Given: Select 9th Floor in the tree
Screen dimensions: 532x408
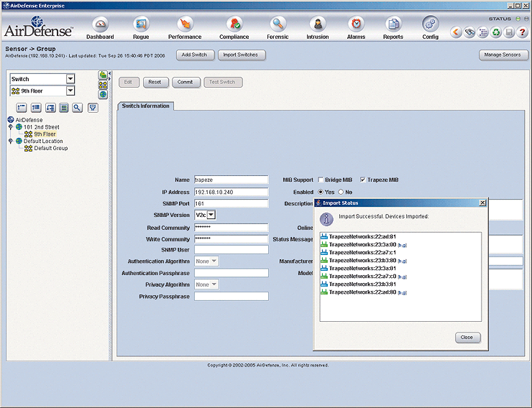Looking at the screenshot, I should point(45,134).
